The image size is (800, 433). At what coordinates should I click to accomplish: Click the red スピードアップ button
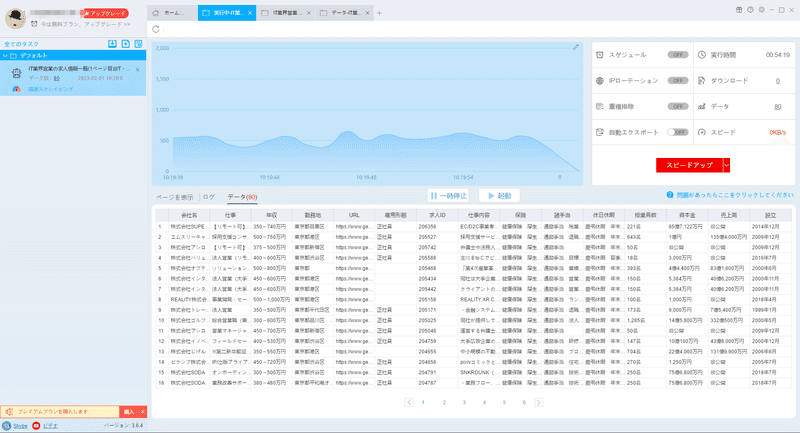click(x=689, y=165)
